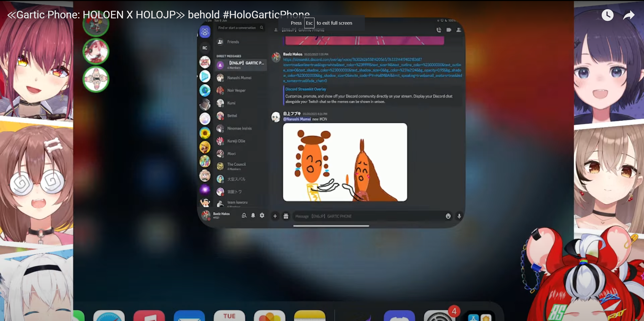Click the microphone voice message icon
Screen dimensions: 644x321
[459, 216]
